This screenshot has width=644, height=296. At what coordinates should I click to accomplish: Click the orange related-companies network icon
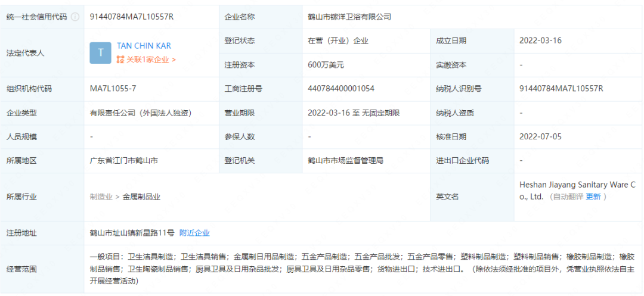120,60
